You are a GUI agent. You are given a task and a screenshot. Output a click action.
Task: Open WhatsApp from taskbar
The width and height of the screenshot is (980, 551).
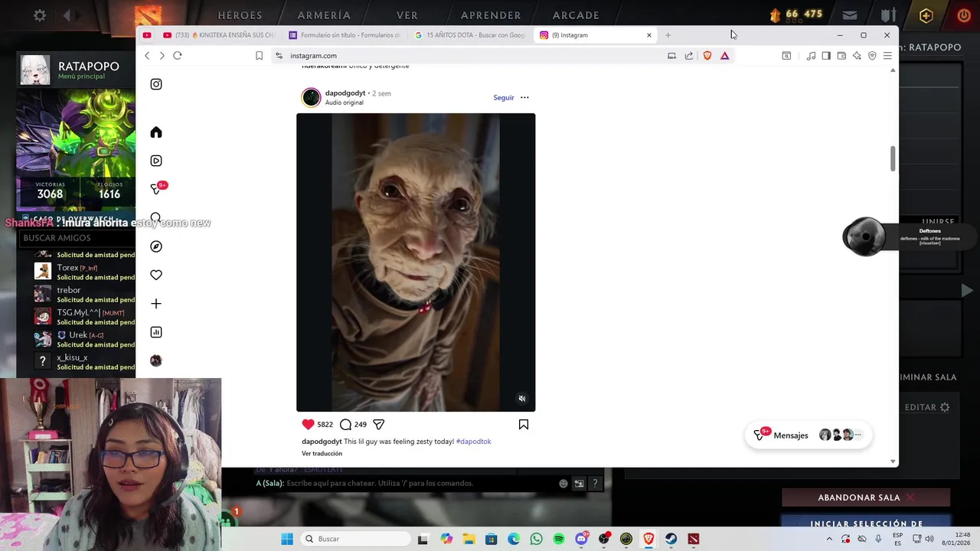point(536,539)
